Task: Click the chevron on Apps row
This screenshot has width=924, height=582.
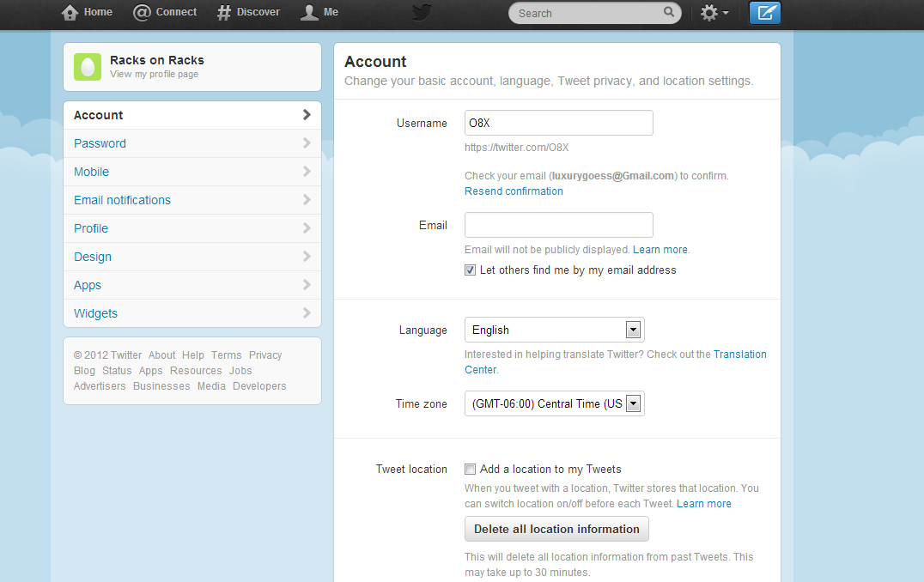Action: pos(307,284)
